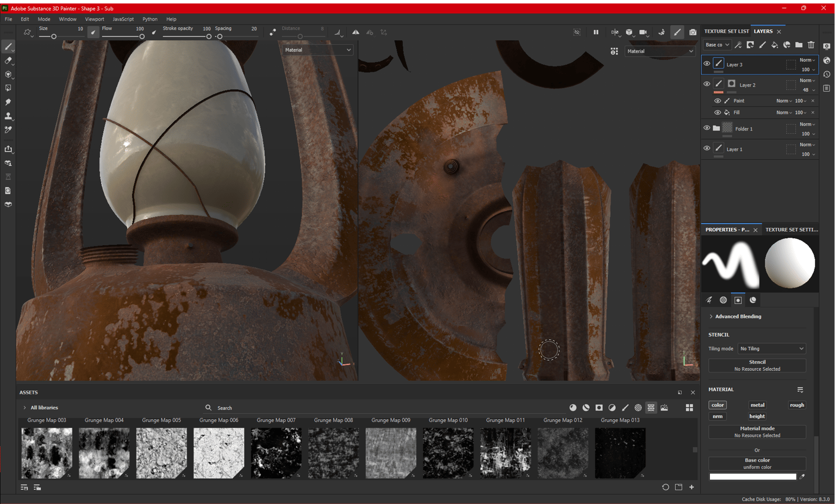Switch to Texture Set List tab

click(726, 31)
